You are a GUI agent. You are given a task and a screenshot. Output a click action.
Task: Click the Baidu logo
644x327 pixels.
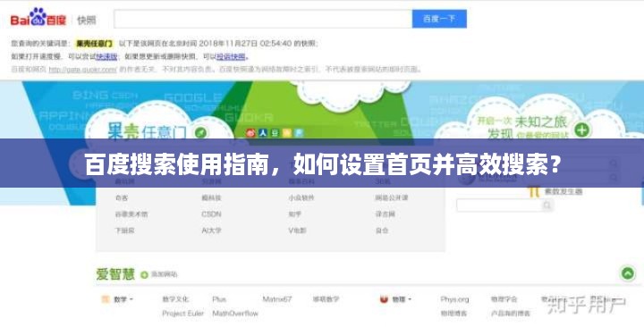[38, 18]
